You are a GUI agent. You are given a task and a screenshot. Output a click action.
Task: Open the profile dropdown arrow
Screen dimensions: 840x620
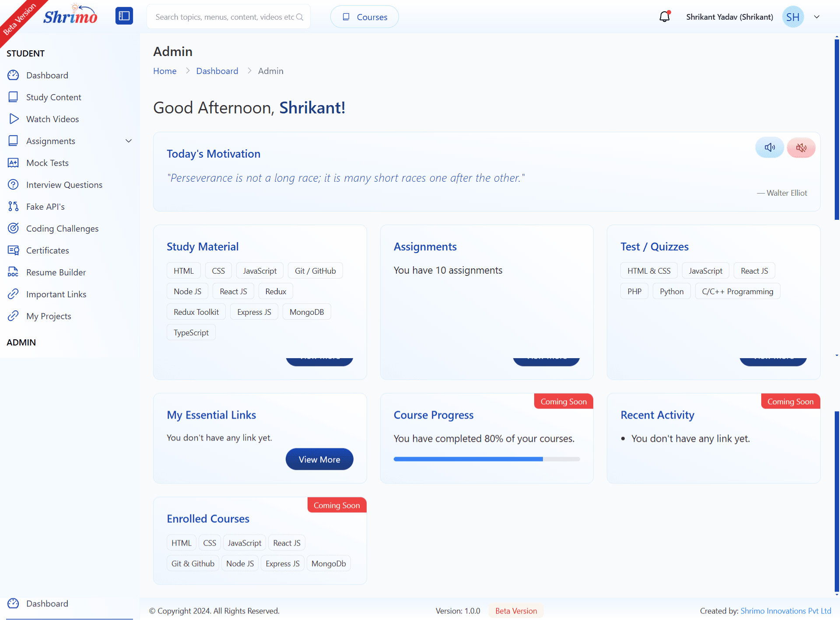pyautogui.click(x=817, y=16)
